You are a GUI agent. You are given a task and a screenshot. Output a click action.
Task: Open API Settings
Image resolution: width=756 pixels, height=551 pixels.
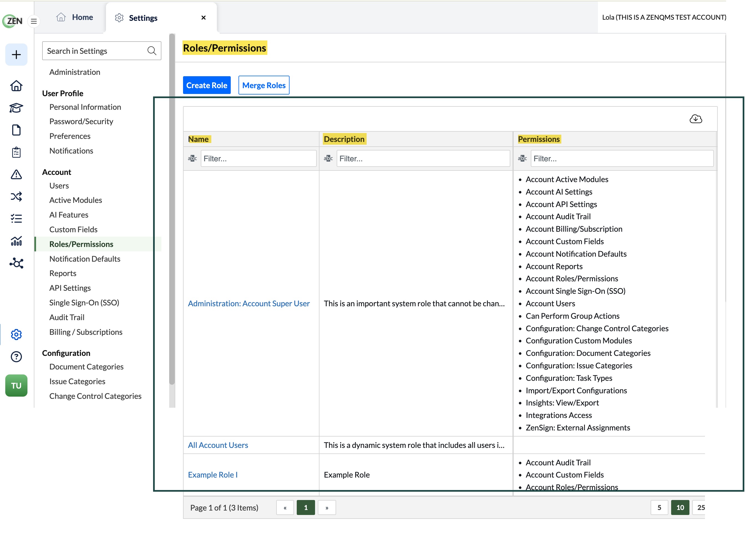click(70, 288)
